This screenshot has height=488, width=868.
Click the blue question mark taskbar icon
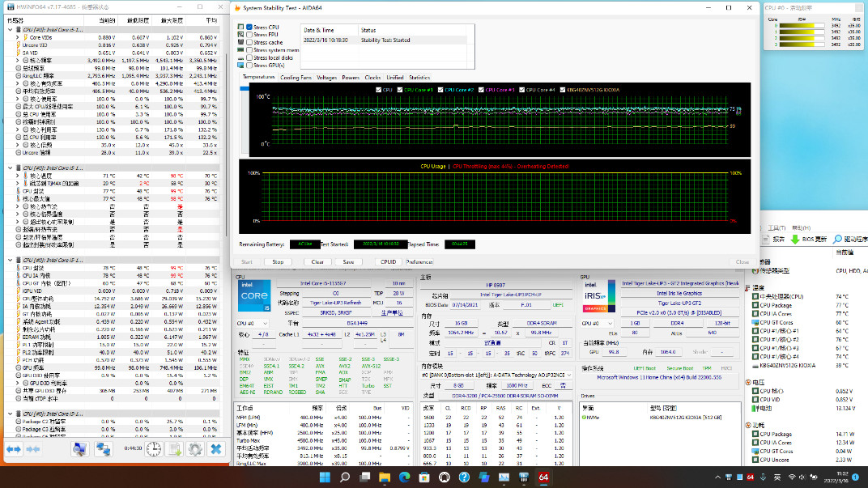[465, 477]
